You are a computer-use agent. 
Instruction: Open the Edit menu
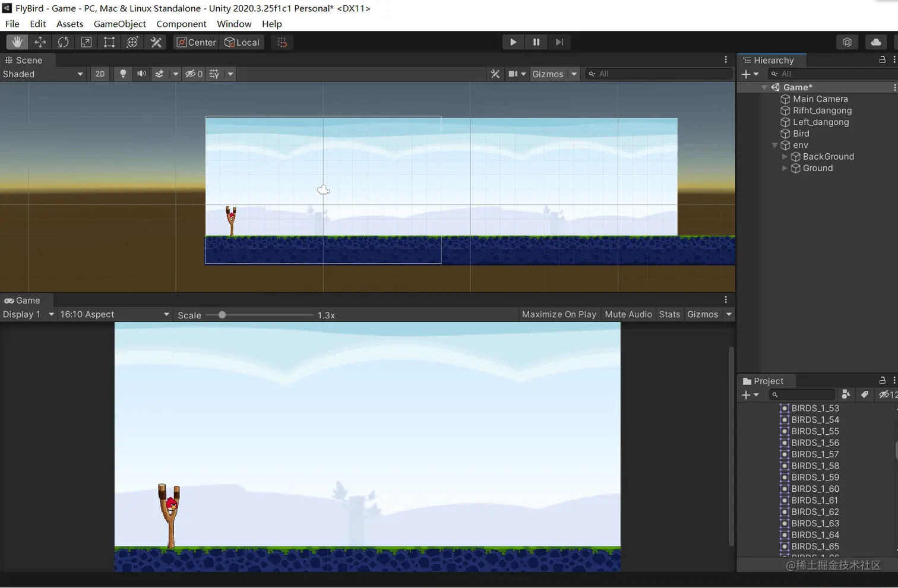click(x=38, y=24)
